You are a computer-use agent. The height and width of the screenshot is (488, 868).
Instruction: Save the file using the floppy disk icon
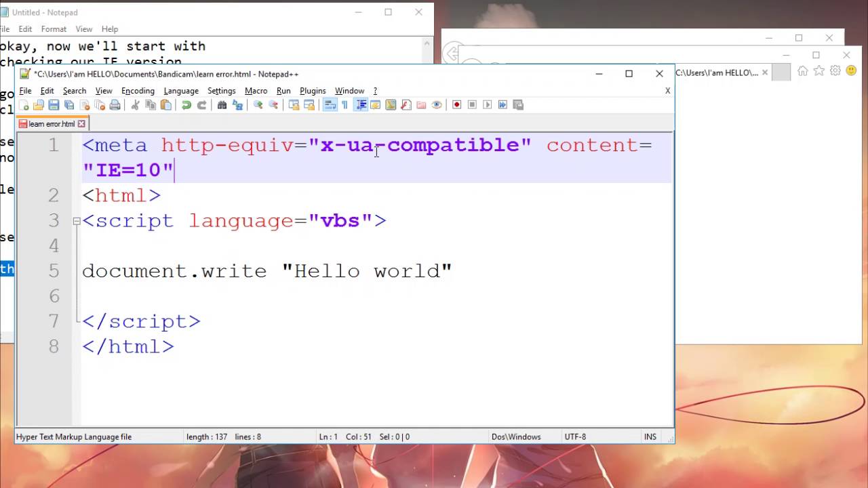pos(54,105)
